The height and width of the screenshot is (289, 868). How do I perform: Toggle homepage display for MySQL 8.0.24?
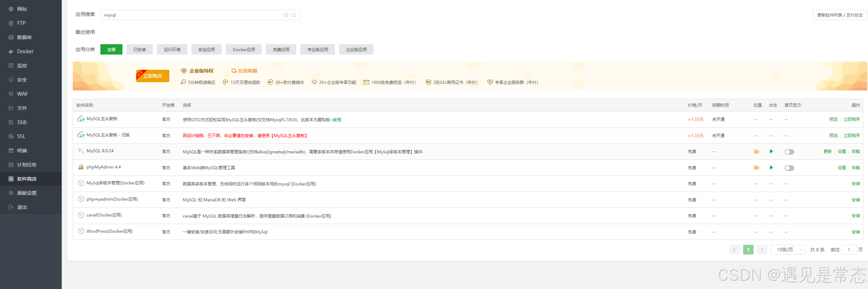789,152
